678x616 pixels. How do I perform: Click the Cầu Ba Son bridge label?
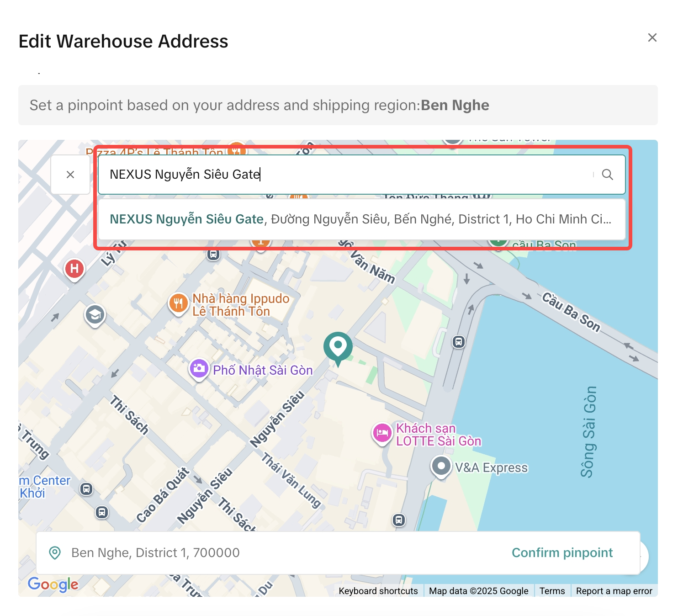(x=571, y=312)
